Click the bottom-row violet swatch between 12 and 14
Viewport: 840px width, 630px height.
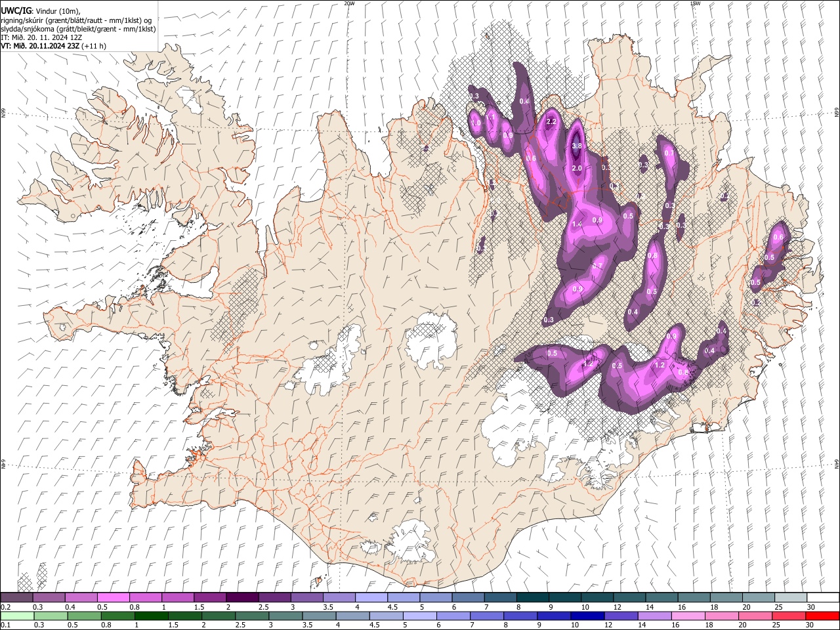click(621, 616)
